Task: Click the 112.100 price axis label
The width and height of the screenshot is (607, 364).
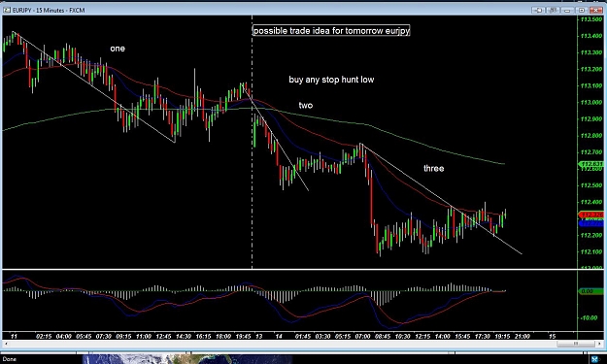Action: pos(591,251)
